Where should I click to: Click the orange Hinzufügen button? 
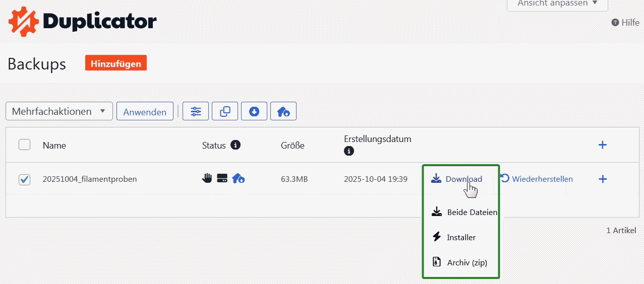[116, 63]
